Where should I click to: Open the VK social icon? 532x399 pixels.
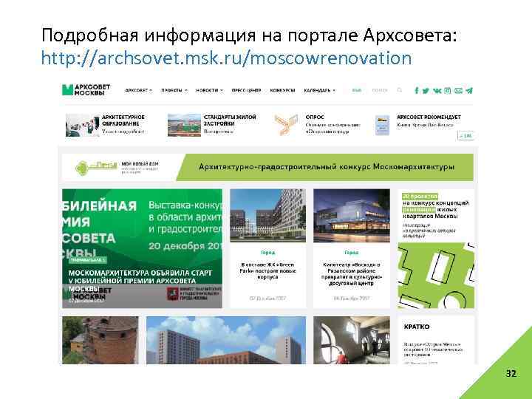point(437,91)
